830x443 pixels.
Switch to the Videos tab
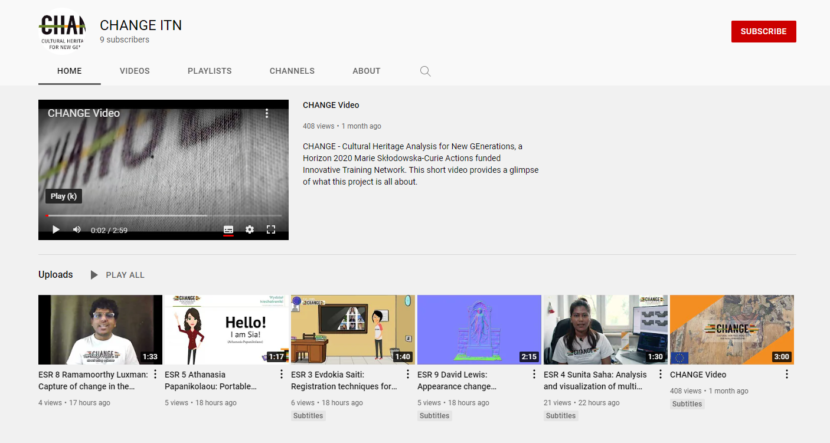coord(134,71)
